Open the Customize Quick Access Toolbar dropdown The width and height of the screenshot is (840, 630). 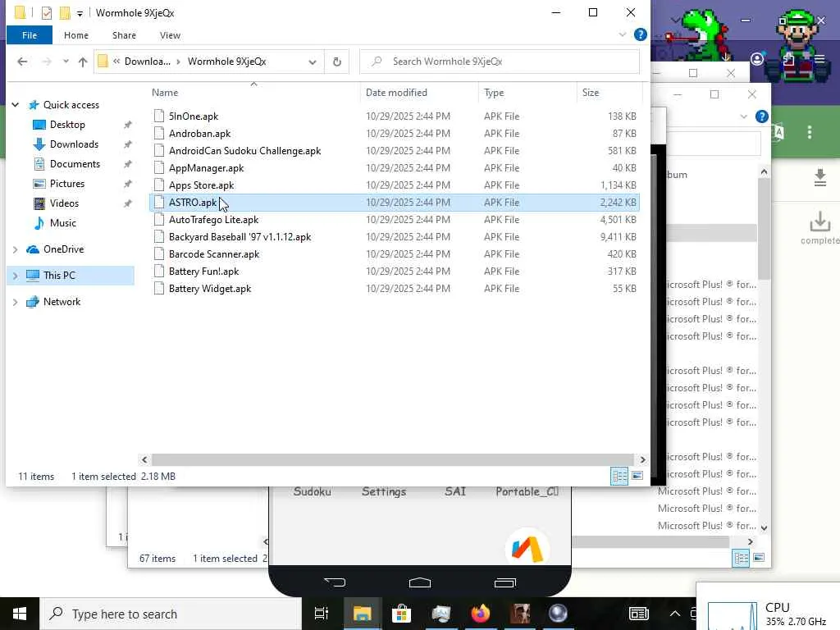click(x=80, y=13)
